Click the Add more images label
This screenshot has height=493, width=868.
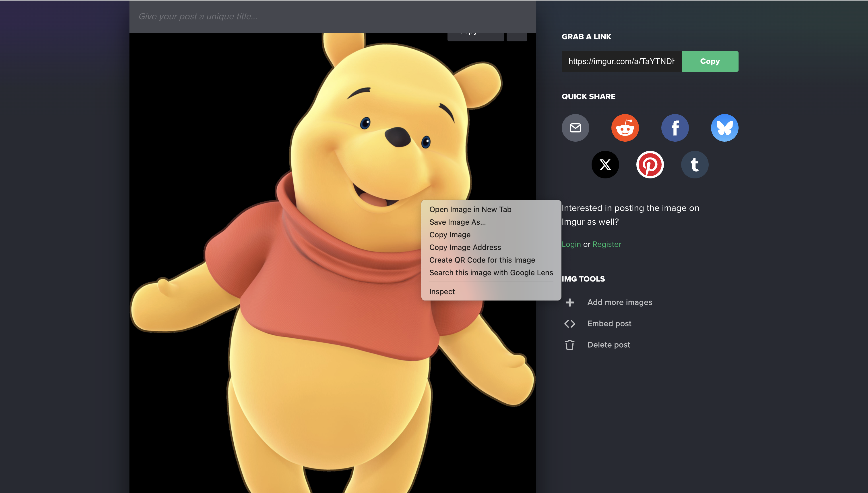pos(620,302)
